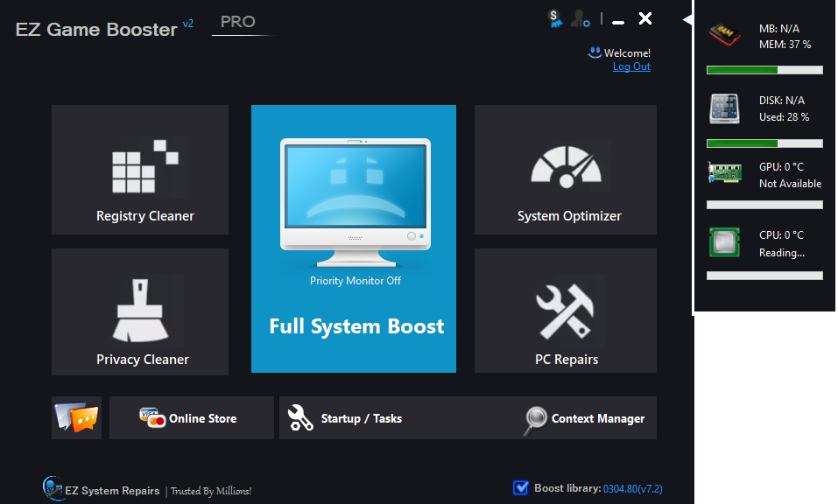Open the user account settings icon
Screen dimensions: 838x504
[x=580, y=18]
